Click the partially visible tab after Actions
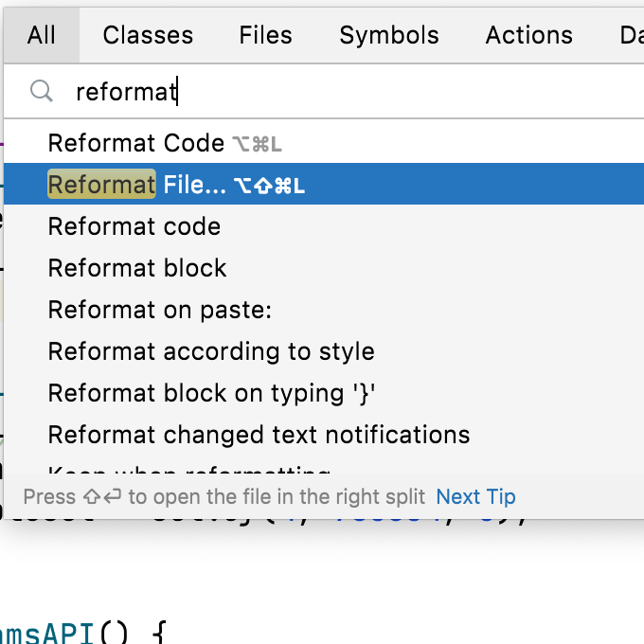This screenshot has height=644, width=644. 630,35
